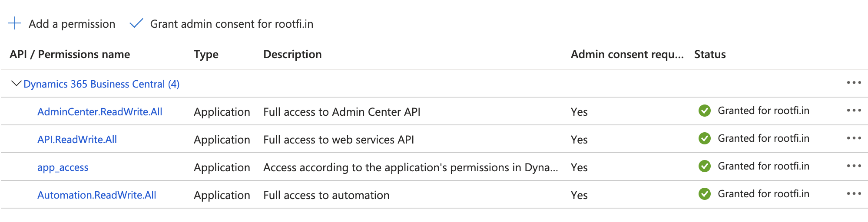Open ellipsis menu for AdminCenter.ReadWrite.All row
The width and height of the screenshot is (868, 222).
[854, 111]
